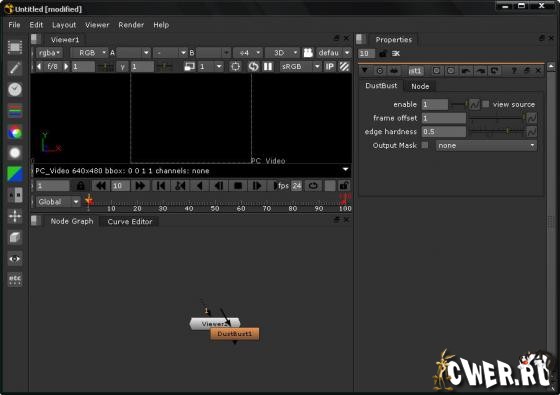Open the Transform nodes arrows icon
The width and height of the screenshot is (560, 395).
coord(15,216)
